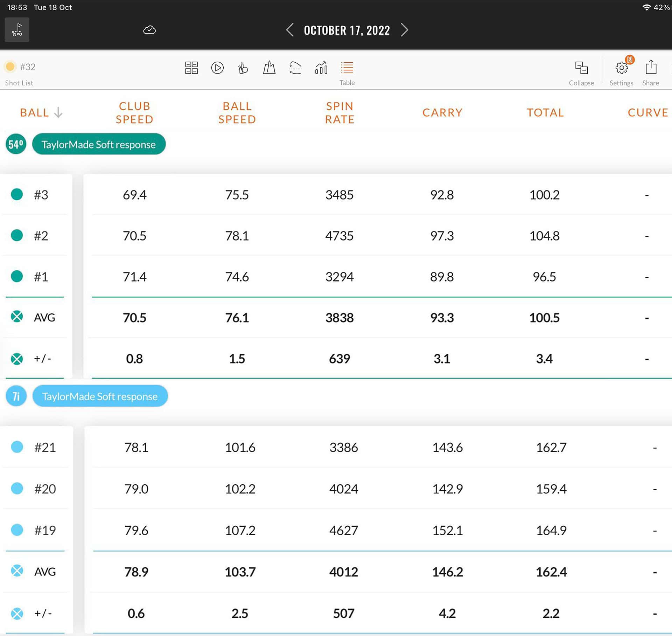This screenshot has width=672, height=636.
Task: Toggle shot #3 teal visibility dot
Action: pos(17,194)
